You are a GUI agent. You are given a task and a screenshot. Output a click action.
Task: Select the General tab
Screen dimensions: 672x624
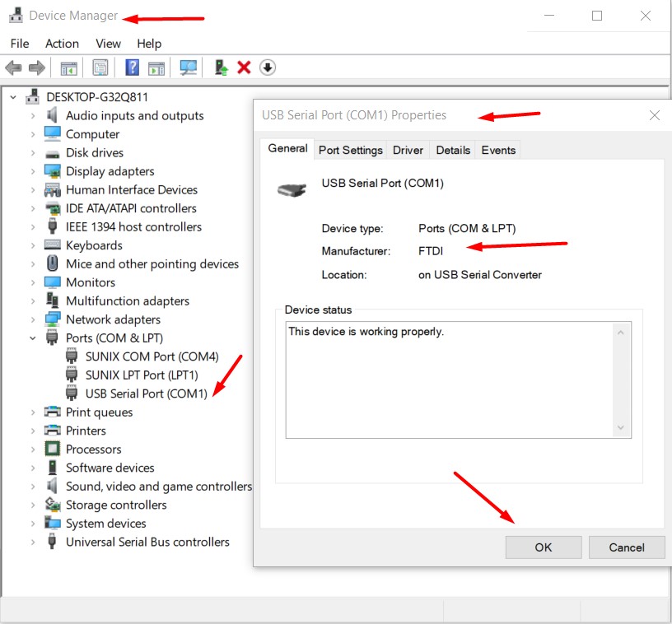click(x=287, y=149)
